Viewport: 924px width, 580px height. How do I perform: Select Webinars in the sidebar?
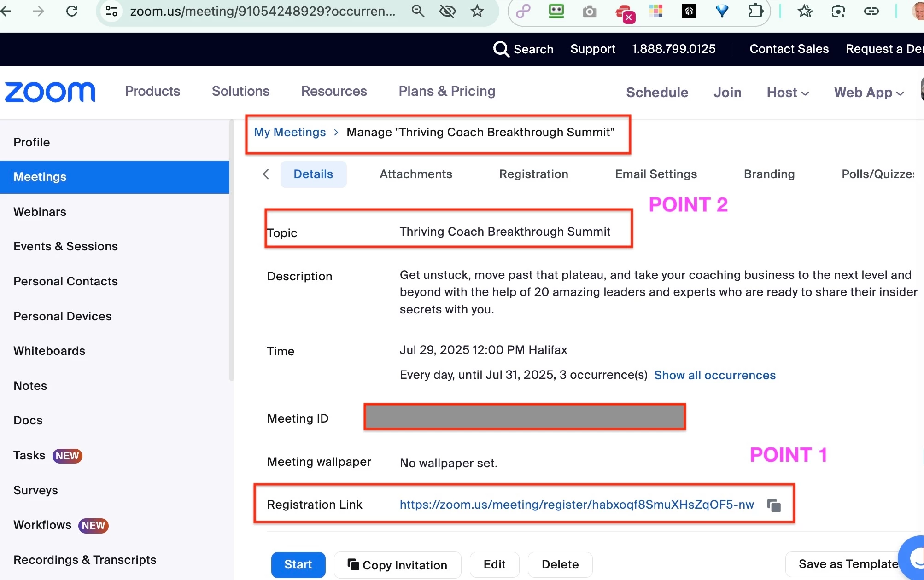tap(40, 212)
